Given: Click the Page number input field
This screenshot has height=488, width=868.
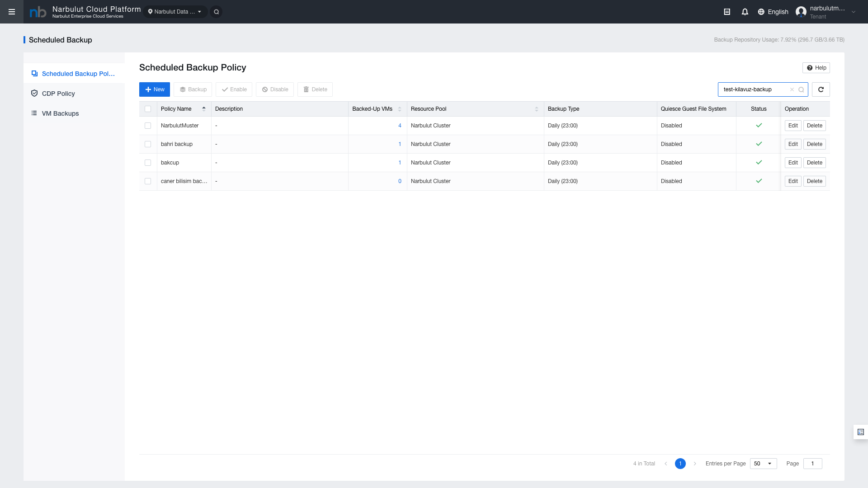Looking at the screenshot, I should pos(812,464).
